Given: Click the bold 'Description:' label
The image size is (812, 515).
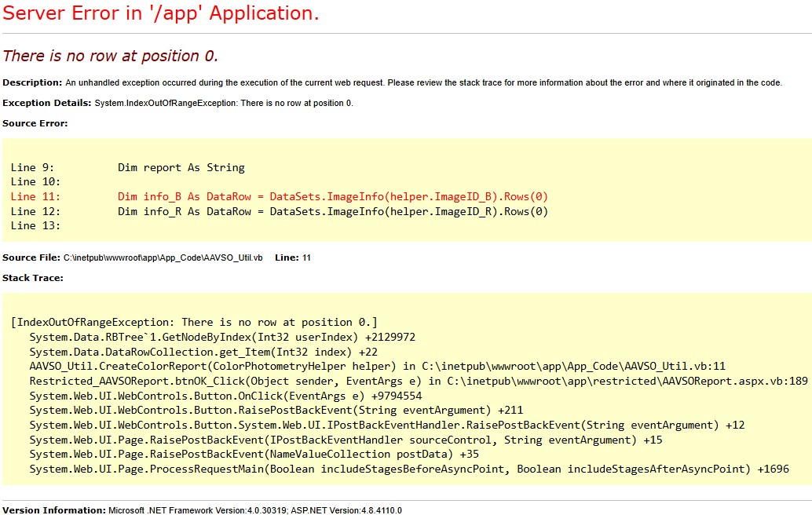Looking at the screenshot, I should [x=32, y=82].
